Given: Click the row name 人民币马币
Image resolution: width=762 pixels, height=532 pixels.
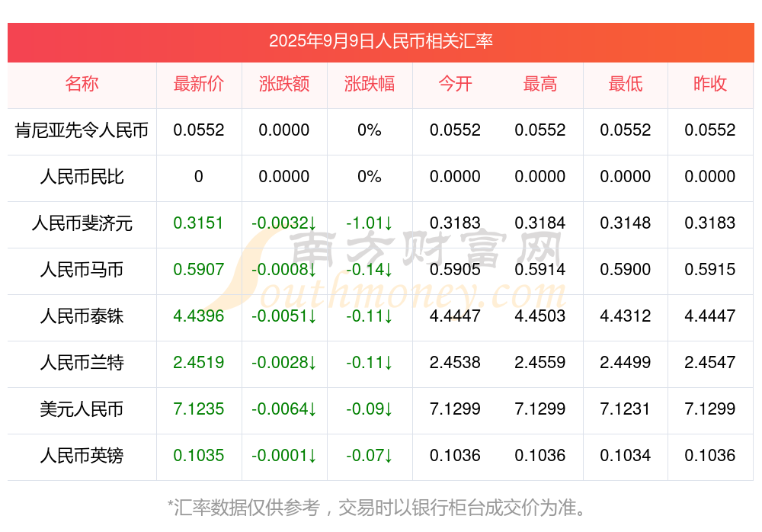Looking at the screenshot, I should pyautogui.click(x=82, y=269).
